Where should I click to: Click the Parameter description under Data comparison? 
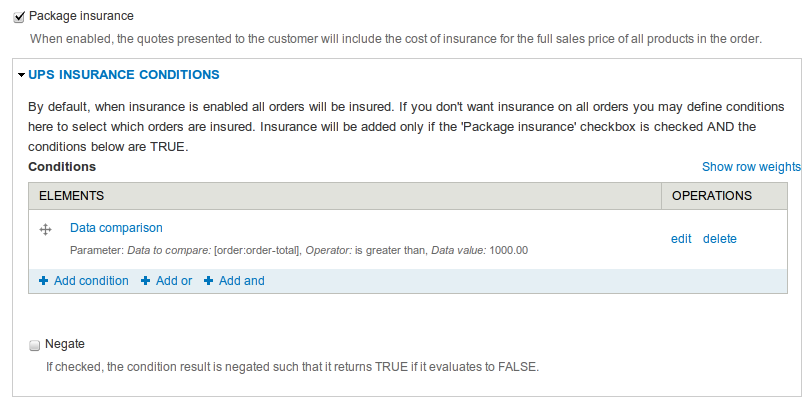click(x=298, y=250)
